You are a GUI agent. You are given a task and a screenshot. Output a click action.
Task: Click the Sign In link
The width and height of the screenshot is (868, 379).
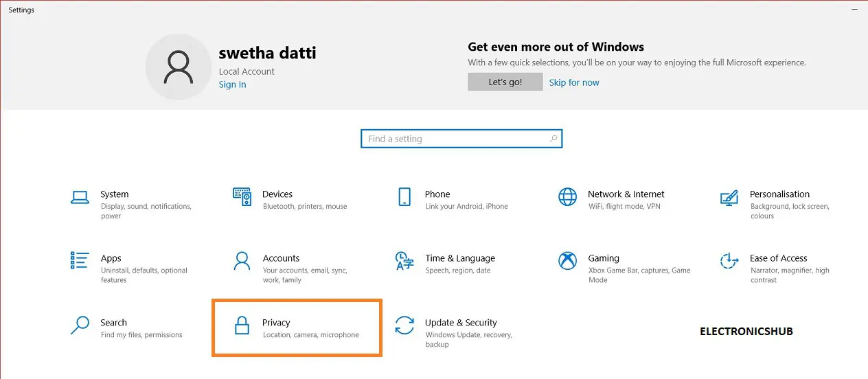click(x=232, y=84)
